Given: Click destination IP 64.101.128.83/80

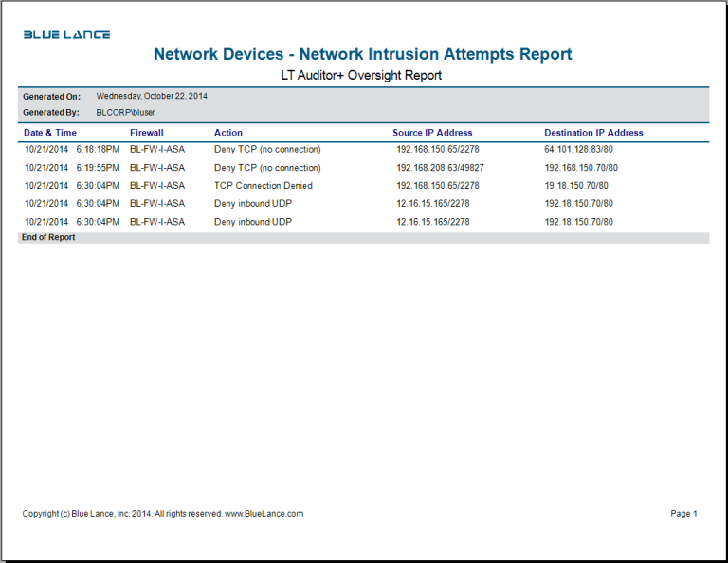Looking at the screenshot, I should [578, 150].
